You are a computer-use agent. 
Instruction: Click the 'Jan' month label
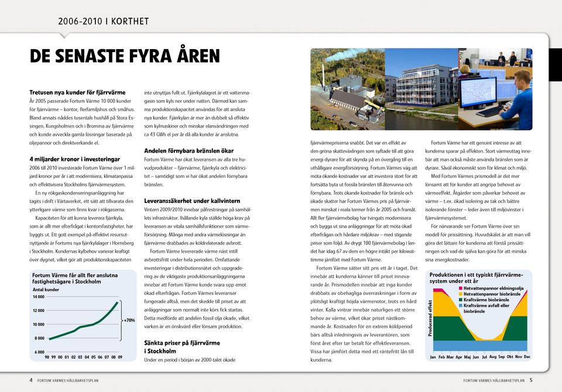coord(433,357)
